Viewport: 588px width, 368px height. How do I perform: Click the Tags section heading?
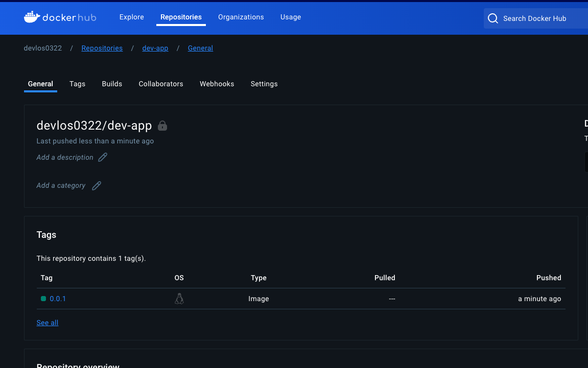click(46, 235)
